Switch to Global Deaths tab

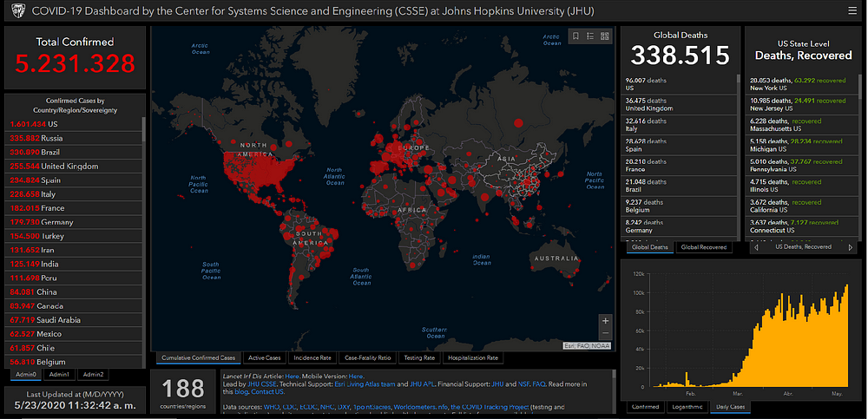click(x=650, y=247)
